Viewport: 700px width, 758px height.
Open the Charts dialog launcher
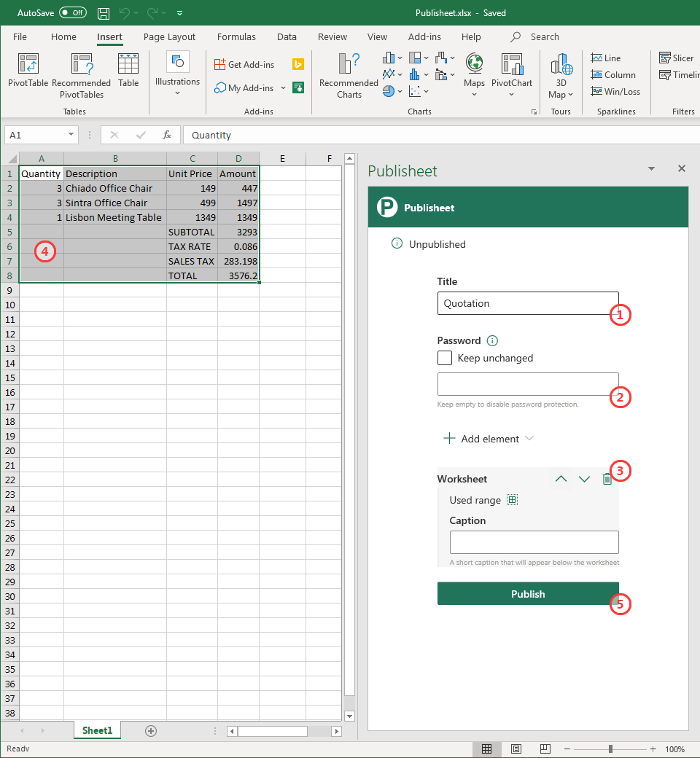click(x=534, y=112)
